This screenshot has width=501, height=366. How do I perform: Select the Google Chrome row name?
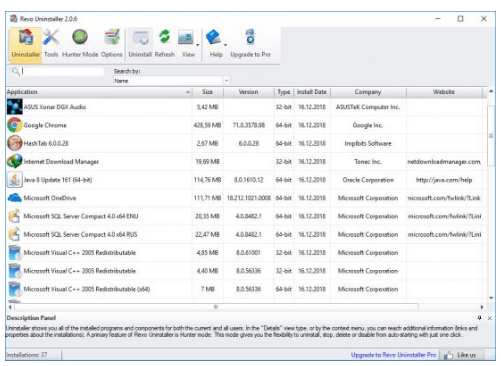(x=45, y=125)
